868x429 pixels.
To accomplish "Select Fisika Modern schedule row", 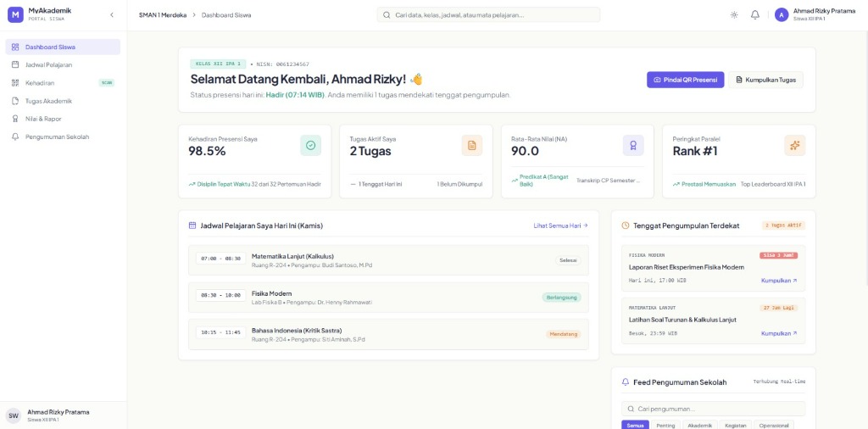I will (388, 298).
